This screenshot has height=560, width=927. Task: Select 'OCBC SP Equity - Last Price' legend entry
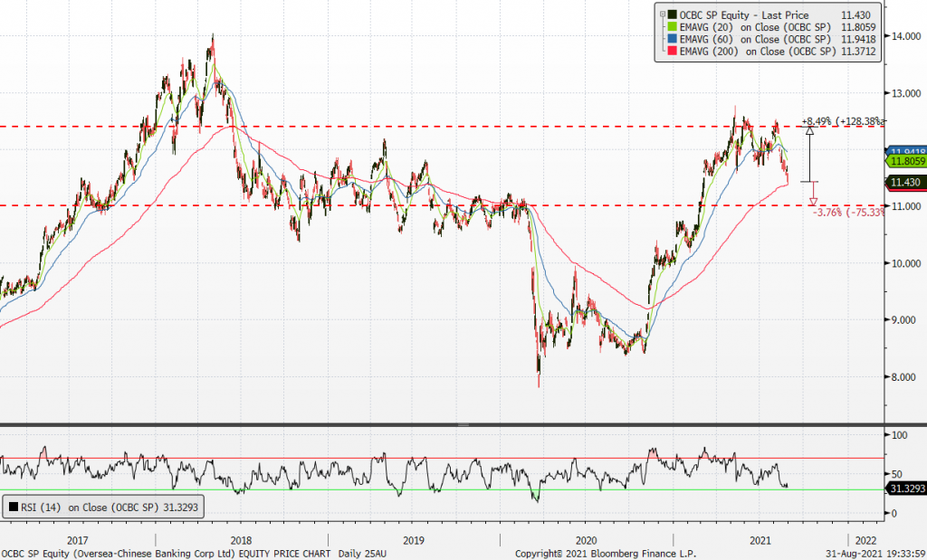tap(744, 15)
